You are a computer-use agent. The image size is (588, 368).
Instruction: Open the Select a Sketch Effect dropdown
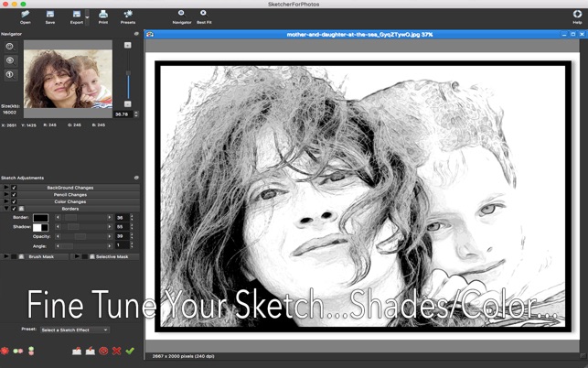74,330
